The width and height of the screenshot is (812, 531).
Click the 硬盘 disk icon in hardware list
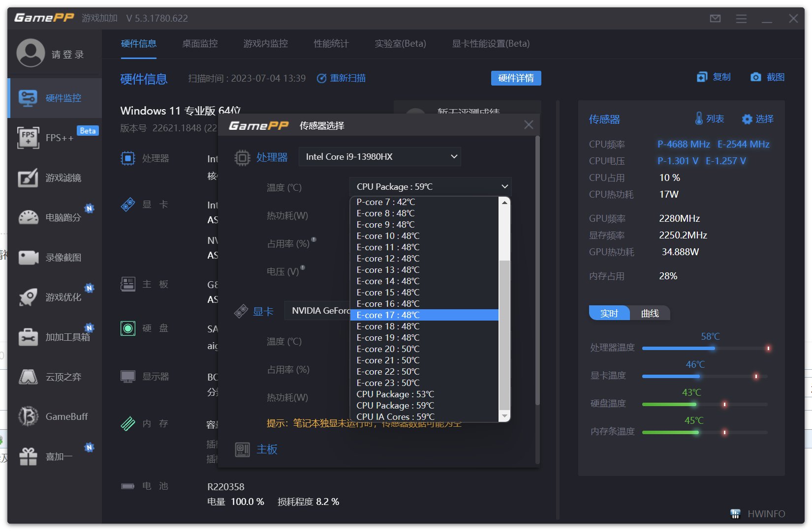(x=128, y=328)
